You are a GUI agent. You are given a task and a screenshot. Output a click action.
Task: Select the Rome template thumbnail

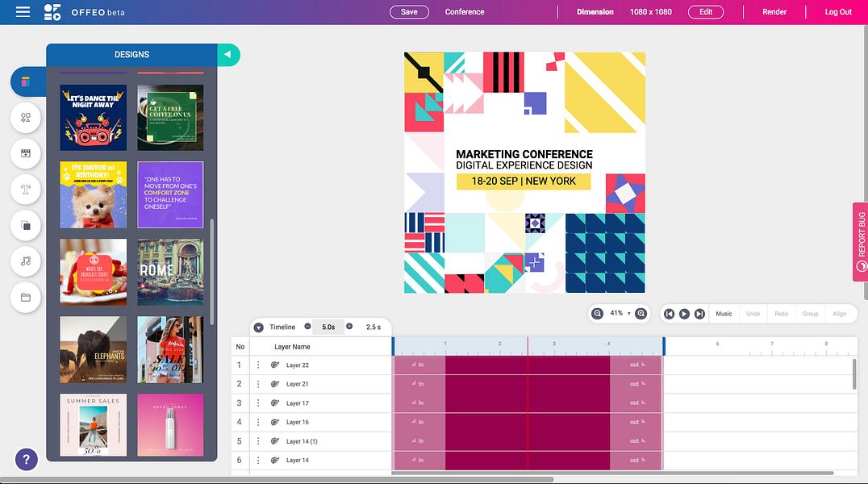[170, 273]
